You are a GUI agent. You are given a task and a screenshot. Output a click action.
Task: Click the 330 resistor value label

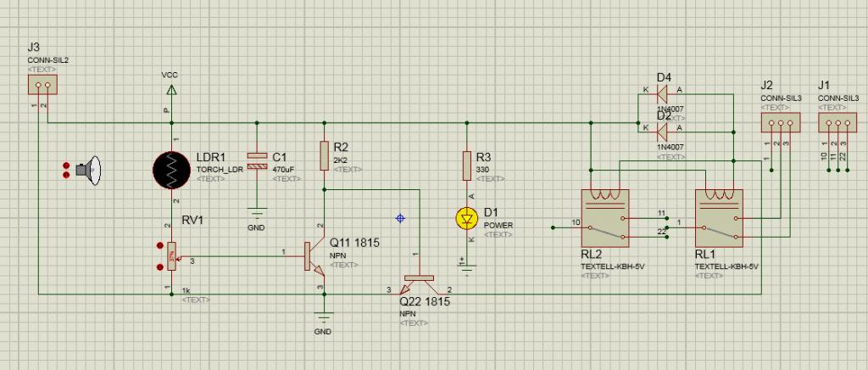click(481, 170)
